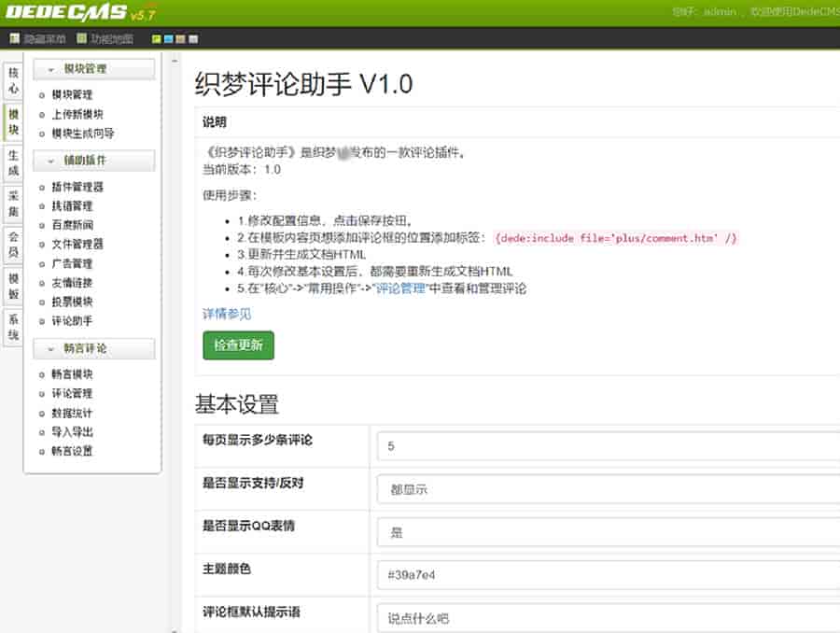Open the 系统 vertical tab
The image size is (840, 633).
pos(13,326)
